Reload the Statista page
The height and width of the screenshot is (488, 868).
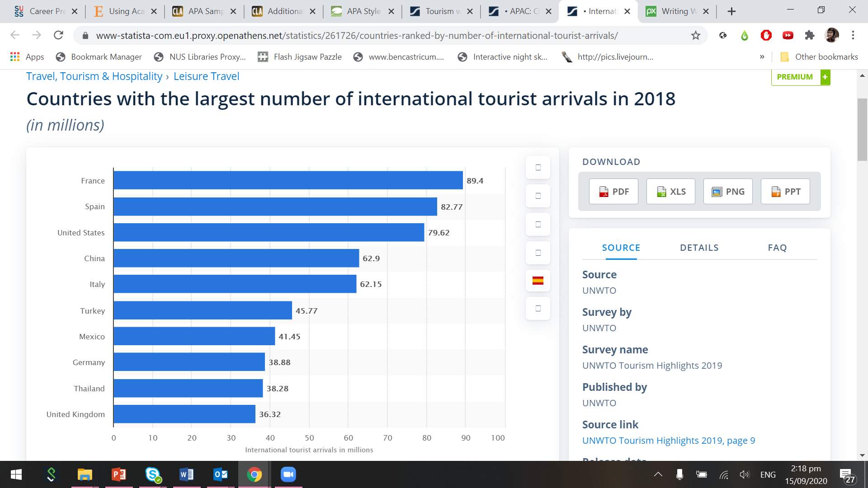click(58, 35)
